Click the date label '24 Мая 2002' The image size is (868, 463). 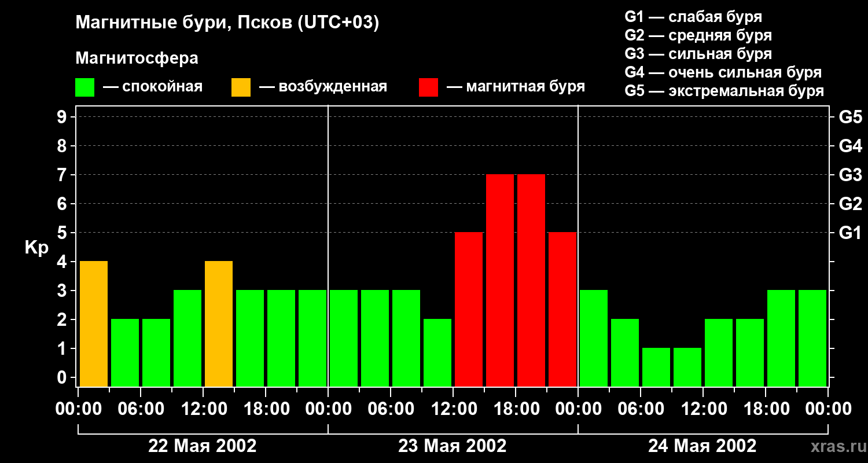point(702,446)
